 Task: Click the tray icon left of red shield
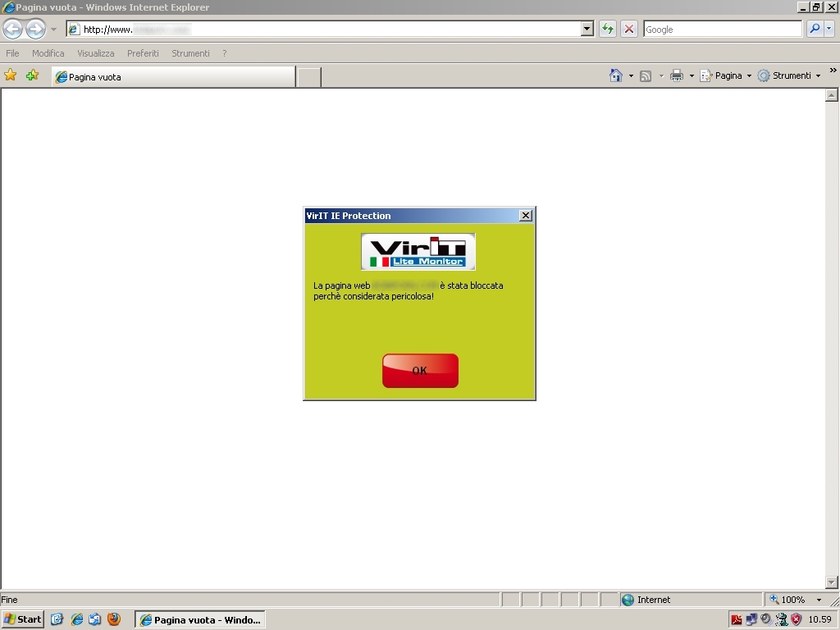pyautogui.click(x=782, y=620)
